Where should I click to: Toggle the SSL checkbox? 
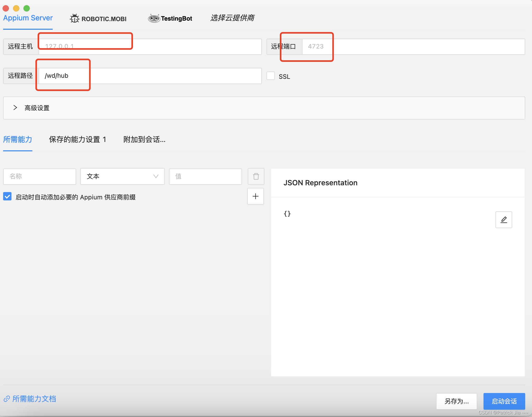(271, 76)
